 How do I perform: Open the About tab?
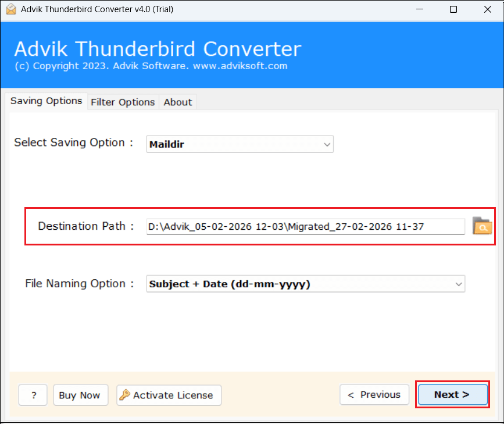pos(177,102)
